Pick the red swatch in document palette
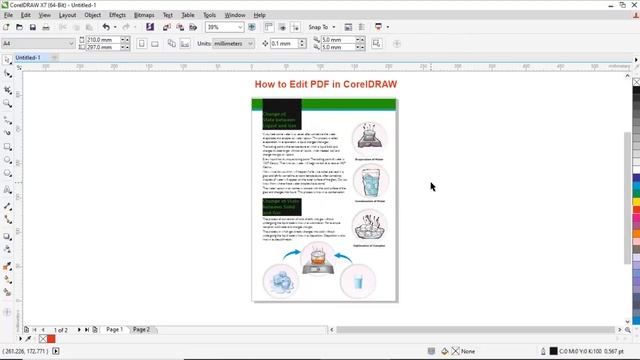Screen dimensions: 640x360 click(x=51, y=339)
